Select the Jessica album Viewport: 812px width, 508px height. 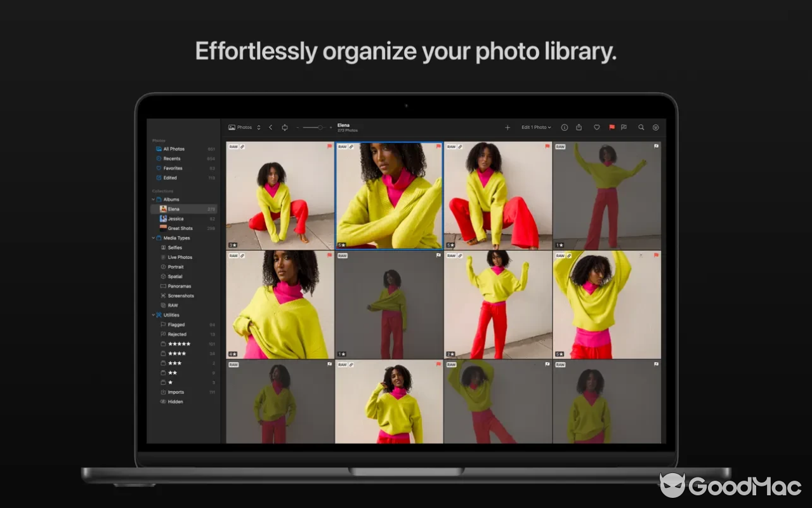click(x=175, y=218)
